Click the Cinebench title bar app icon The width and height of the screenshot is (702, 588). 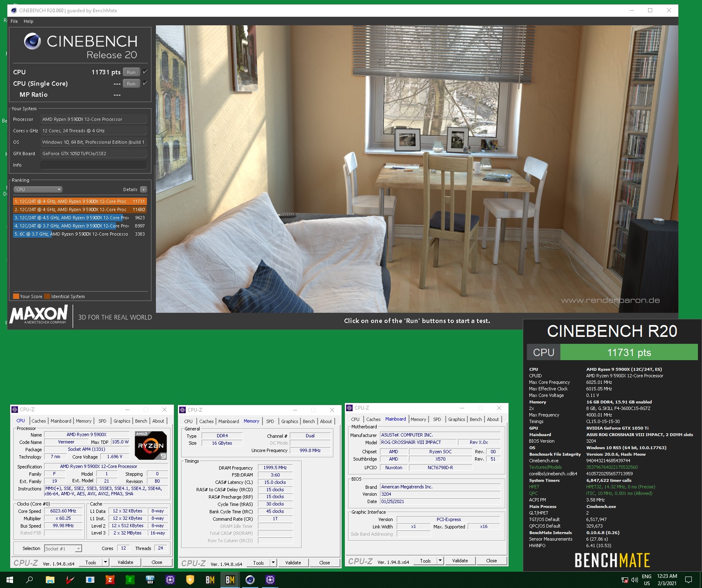point(14,10)
